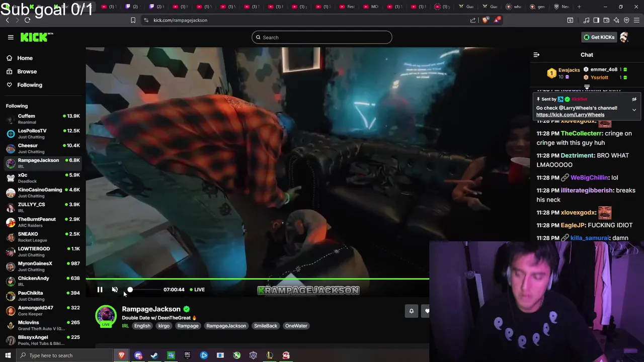644x362 pixels.
Task: Click Yssrlott in gift leaderboard
Action: coord(599,77)
